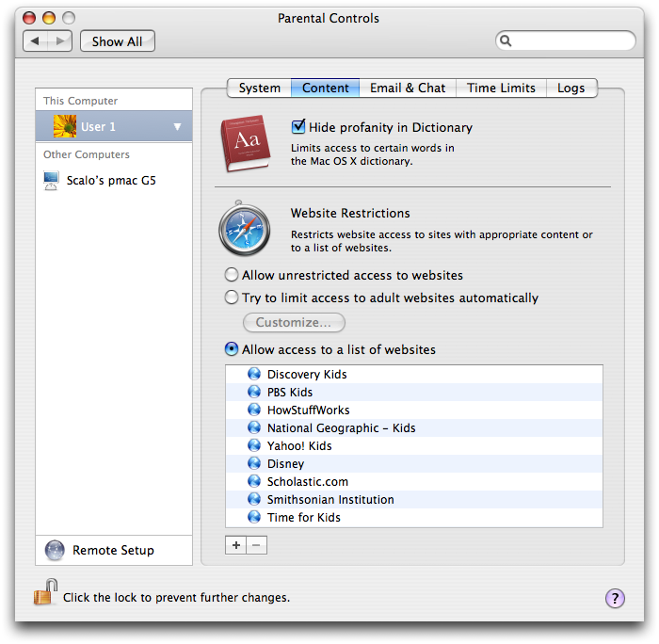Remove a website with the minus button

coord(256,545)
